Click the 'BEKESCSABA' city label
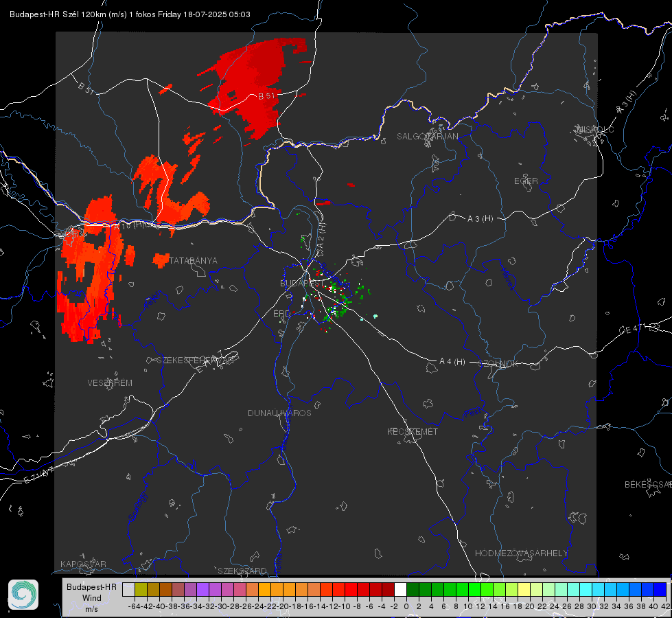 (648, 485)
